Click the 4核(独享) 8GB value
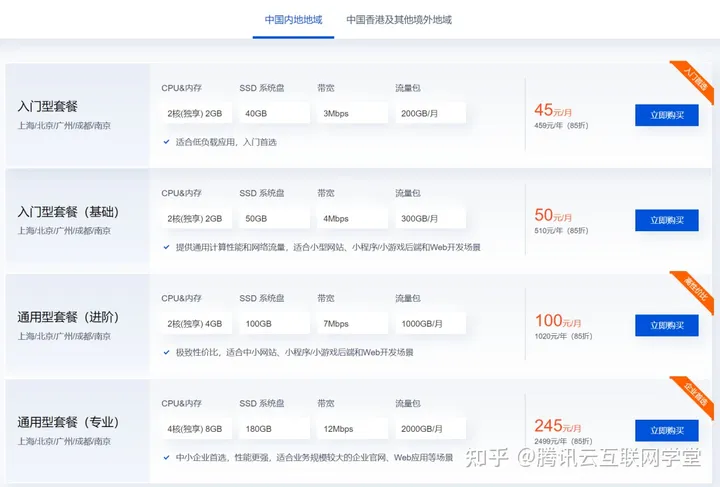The image size is (720, 487). pos(196,429)
